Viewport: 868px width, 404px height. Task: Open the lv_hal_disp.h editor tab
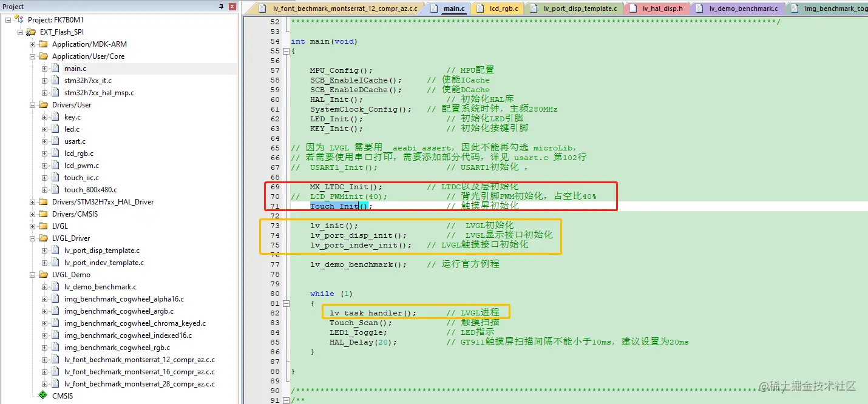[x=657, y=8]
